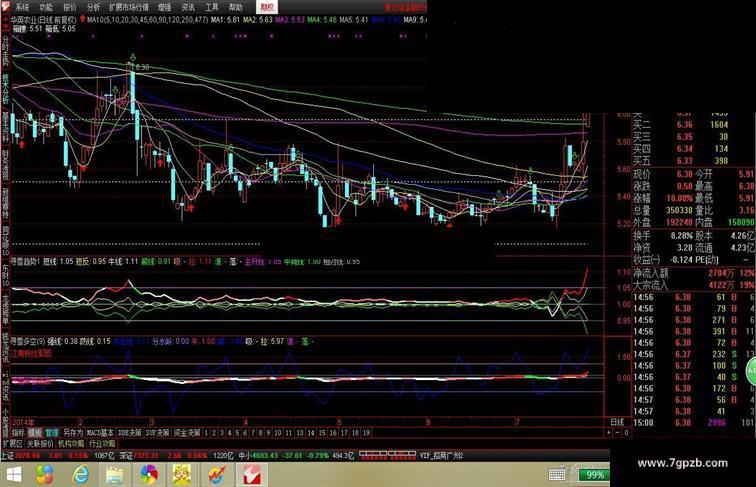
Task: Click the minus zoom button under 日线
Action: (x=618, y=433)
